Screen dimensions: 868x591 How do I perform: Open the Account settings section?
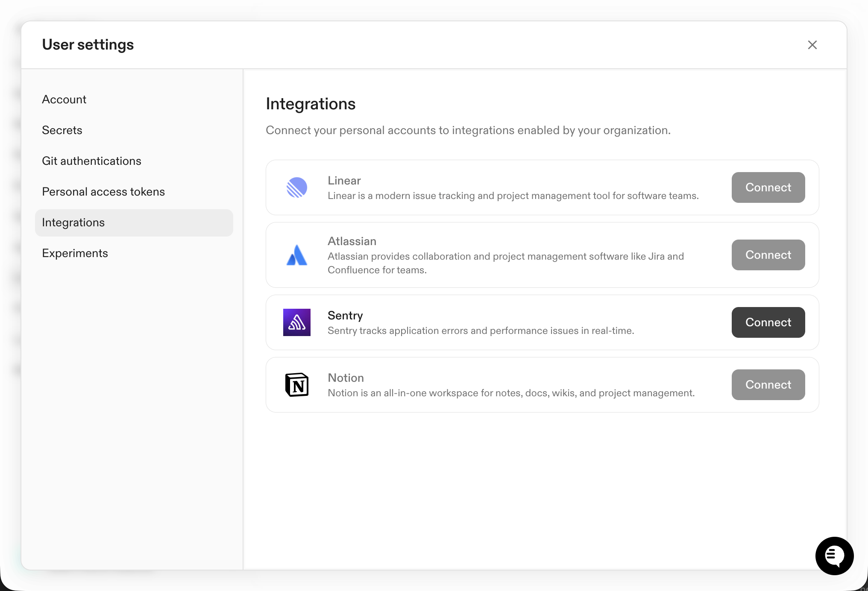click(64, 99)
